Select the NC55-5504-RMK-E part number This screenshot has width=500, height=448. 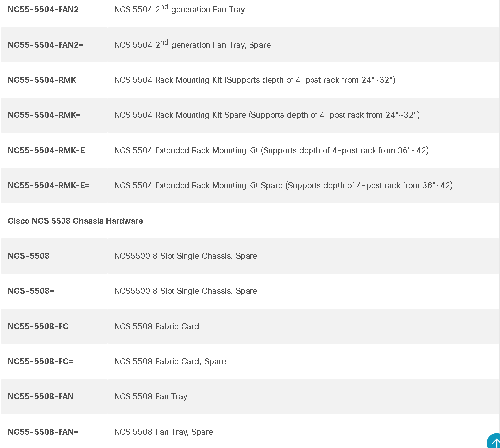pyautogui.click(x=47, y=150)
